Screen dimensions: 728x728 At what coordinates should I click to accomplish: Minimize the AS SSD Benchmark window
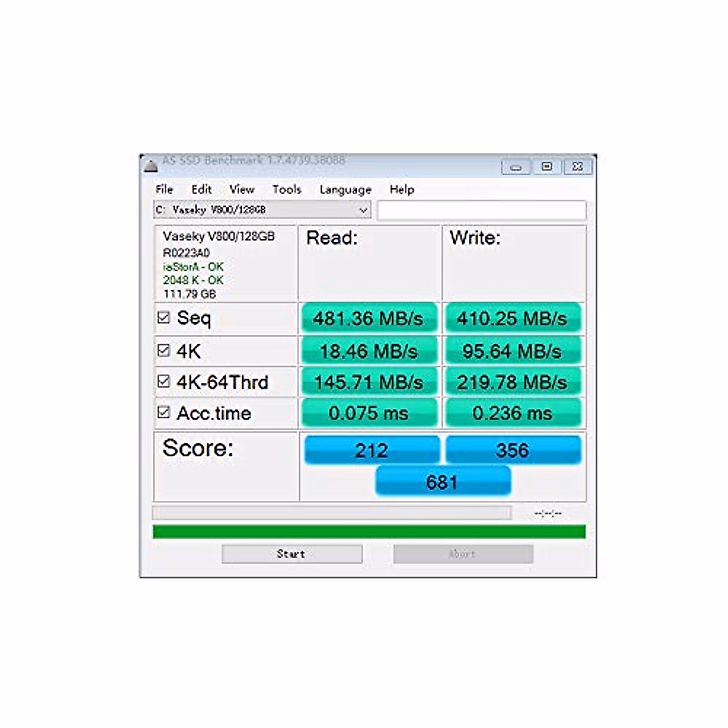click(x=516, y=167)
